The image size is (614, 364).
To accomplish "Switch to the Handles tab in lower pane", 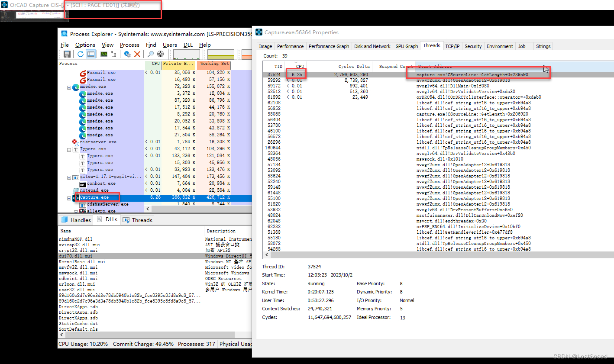I will 77,220.
